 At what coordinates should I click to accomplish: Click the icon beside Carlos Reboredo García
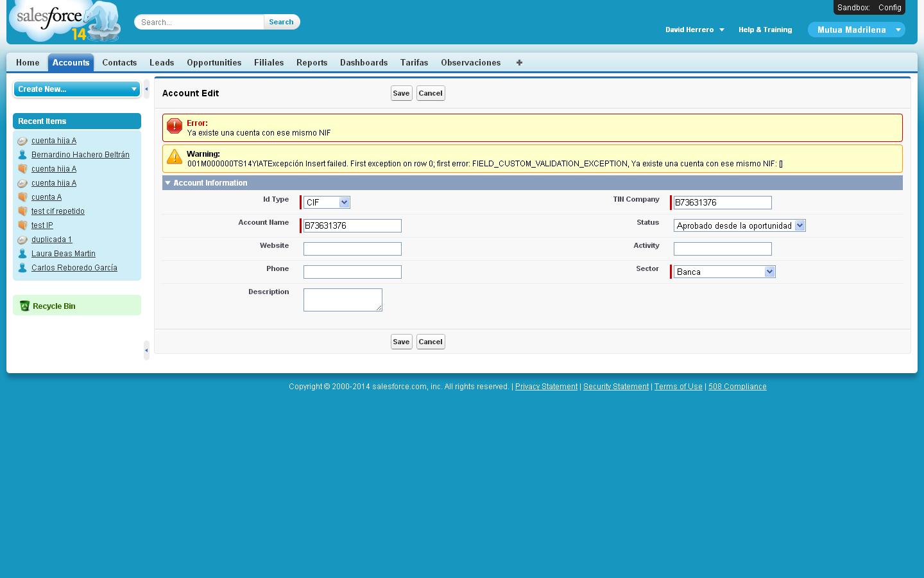pos(22,268)
